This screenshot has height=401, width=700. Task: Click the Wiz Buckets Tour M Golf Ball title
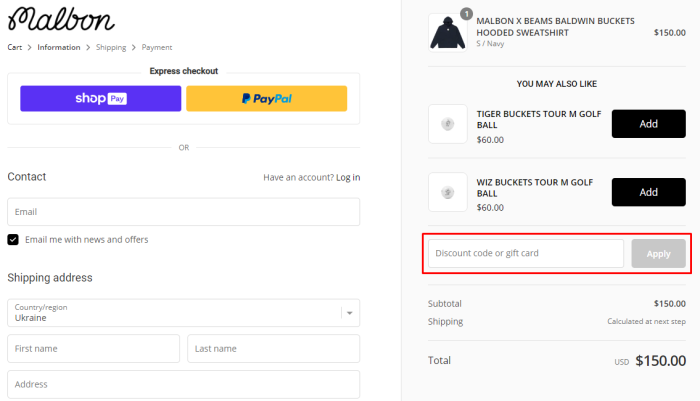click(x=534, y=188)
